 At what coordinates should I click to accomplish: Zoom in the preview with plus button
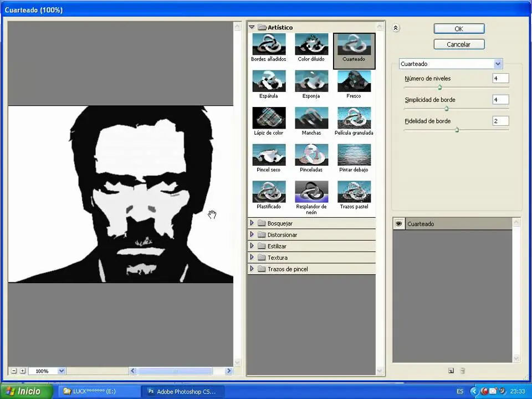23,371
